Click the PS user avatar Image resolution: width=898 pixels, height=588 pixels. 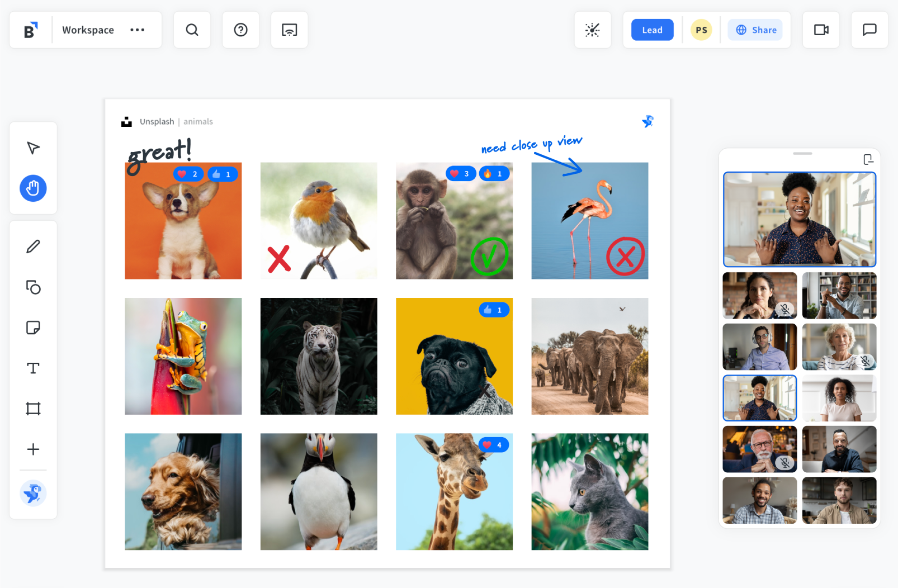(701, 30)
